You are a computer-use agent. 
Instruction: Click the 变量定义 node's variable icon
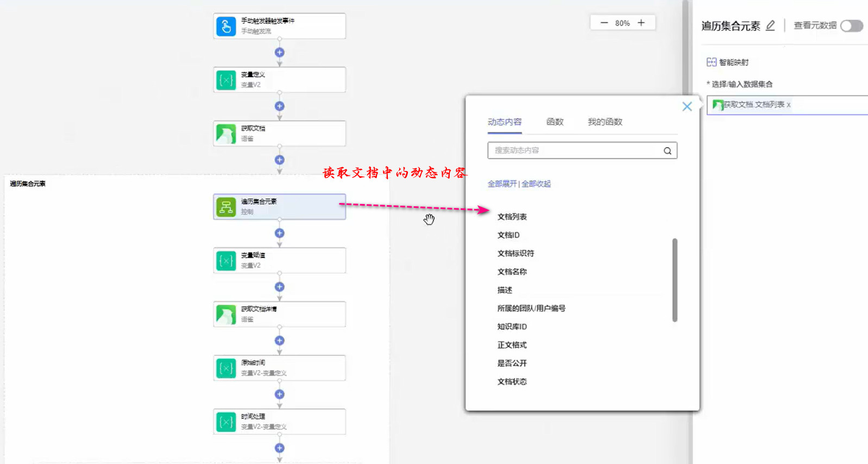(x=226, y=80)
